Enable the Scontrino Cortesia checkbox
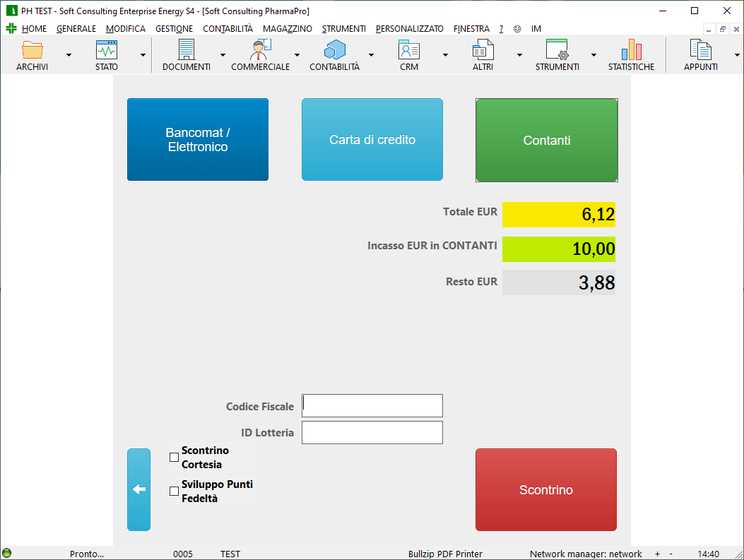 coord(174,458)
